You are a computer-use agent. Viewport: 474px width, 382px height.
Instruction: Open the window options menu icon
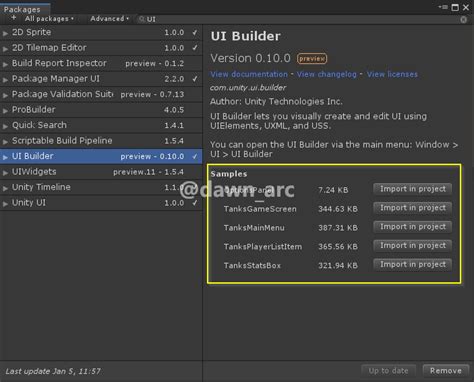pyautogui.click(x=443, y=7)
